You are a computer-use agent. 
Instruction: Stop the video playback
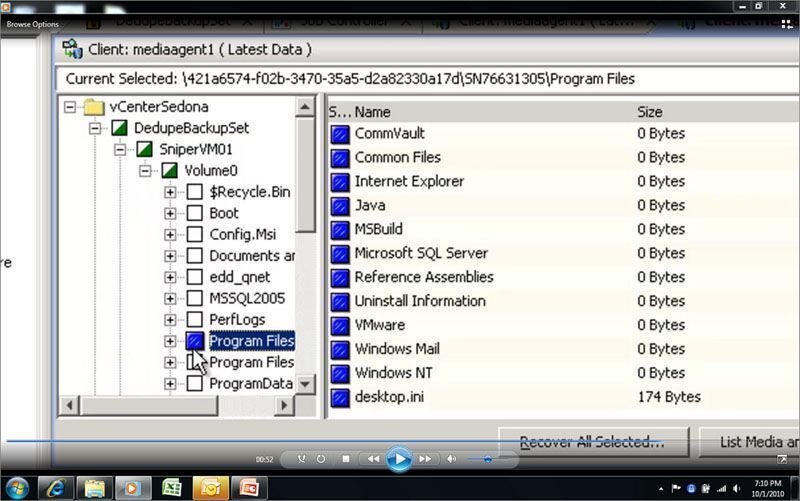tap(346, 459)
